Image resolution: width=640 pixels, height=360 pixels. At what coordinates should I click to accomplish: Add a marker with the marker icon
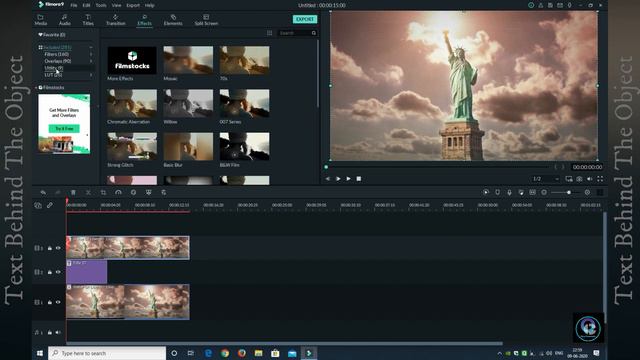click(x=498, y=192)
